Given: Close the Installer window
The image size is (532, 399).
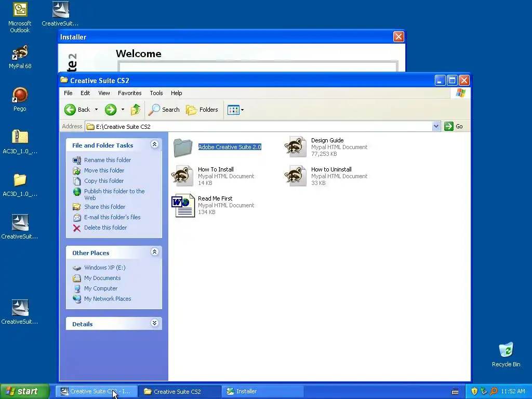Looking at the screenshot, I should [x=398, y=37].
